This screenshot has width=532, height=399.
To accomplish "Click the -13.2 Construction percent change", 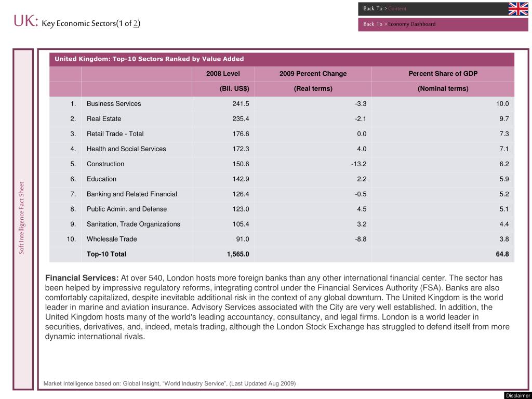I will click(359, 164).
